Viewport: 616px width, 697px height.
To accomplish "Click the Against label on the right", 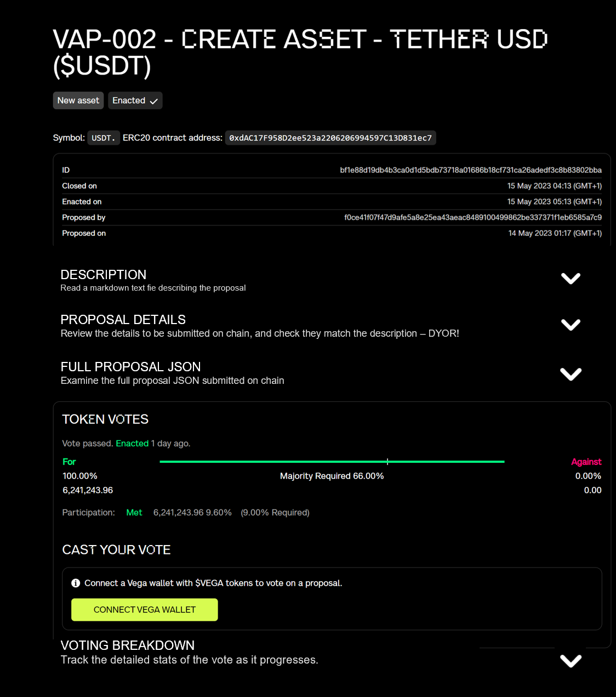I will (586, 462).
